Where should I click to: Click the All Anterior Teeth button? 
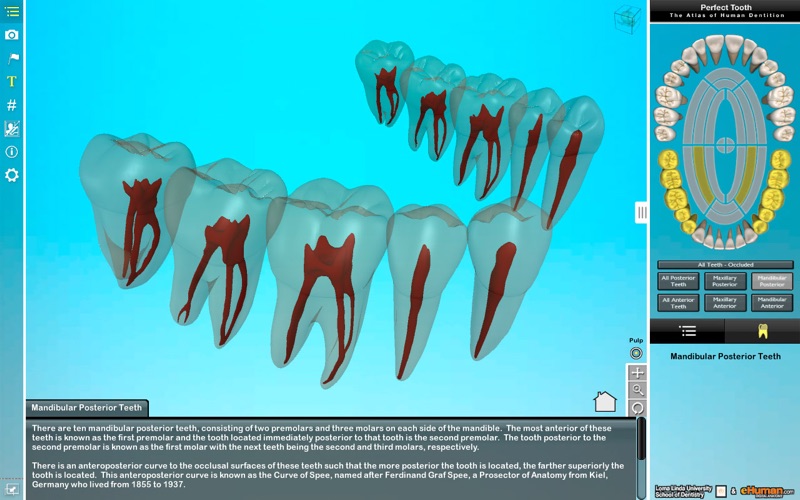tap(679, 302)
